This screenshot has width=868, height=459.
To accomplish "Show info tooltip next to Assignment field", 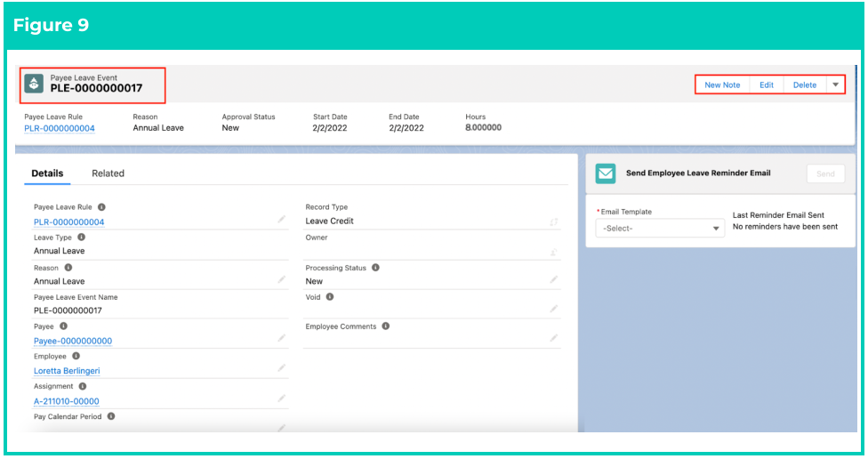I will 83,386.
